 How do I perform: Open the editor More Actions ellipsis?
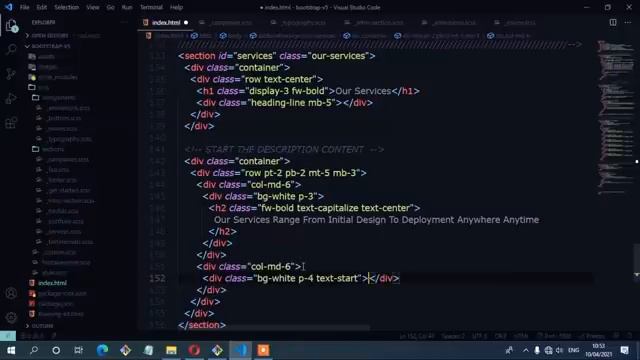pos(628,22)
